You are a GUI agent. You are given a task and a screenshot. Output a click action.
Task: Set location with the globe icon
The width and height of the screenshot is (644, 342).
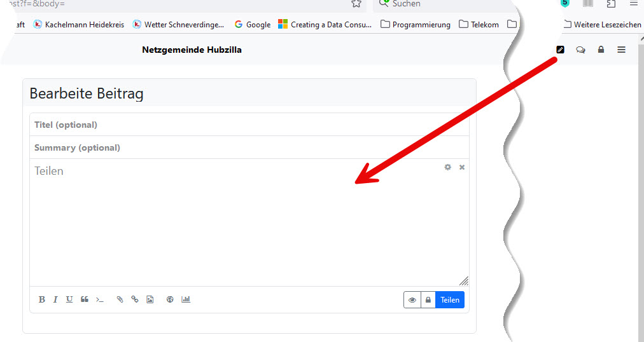[x=170, y=299]
